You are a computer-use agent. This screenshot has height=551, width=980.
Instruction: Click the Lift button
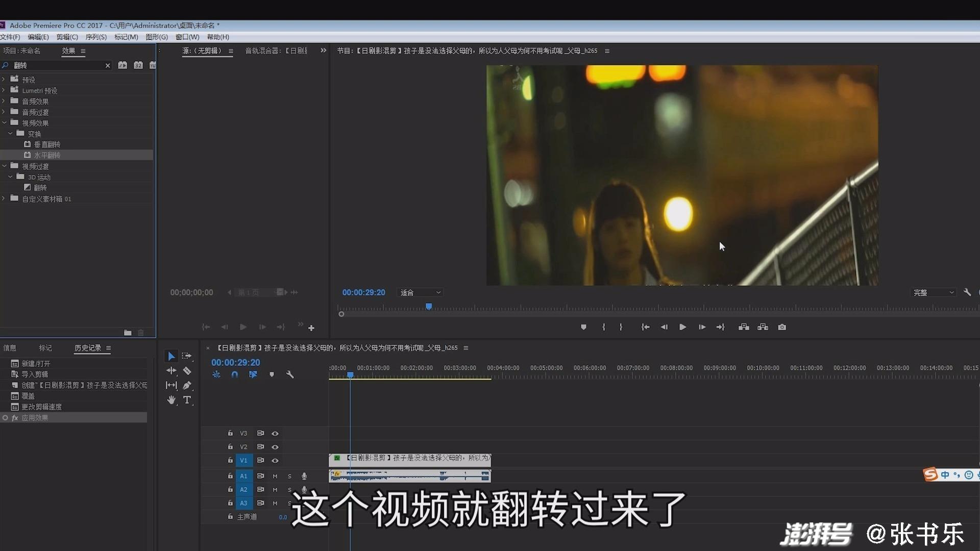point(744,327)
